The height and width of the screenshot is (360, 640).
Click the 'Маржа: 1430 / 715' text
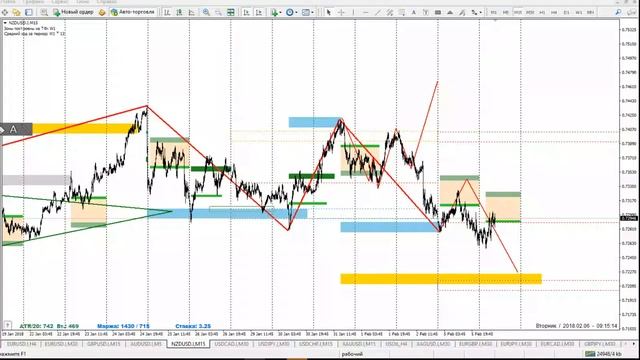point(123,326)
